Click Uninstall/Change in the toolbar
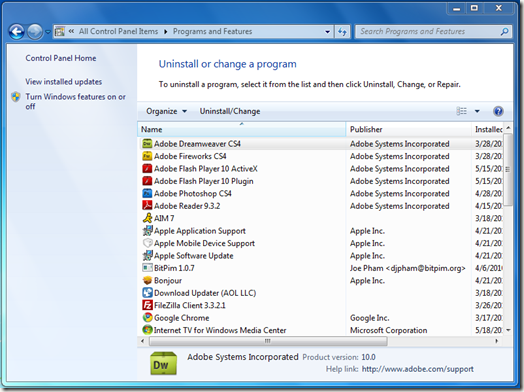The image size is (524, 392). [230, 111]
